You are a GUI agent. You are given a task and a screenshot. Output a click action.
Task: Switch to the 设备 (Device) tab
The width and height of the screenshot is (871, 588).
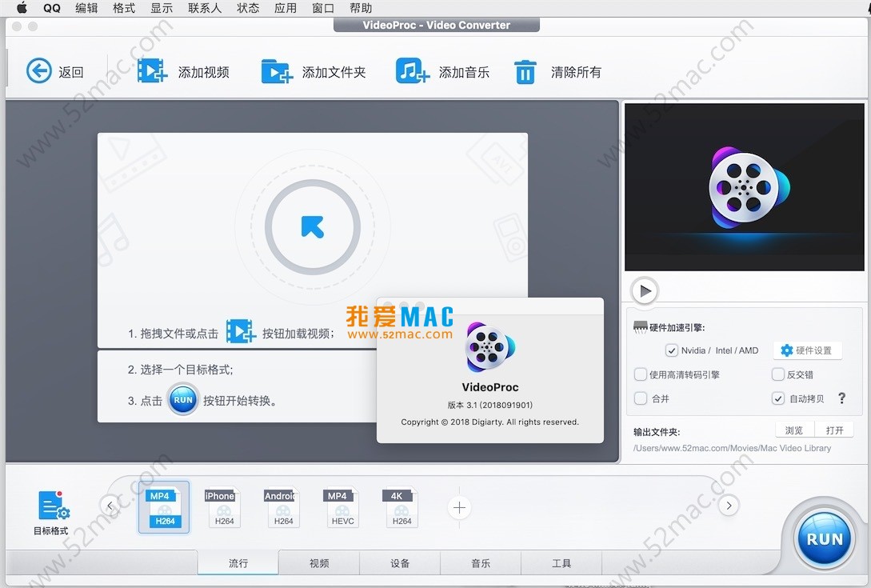tap(400, 563)
